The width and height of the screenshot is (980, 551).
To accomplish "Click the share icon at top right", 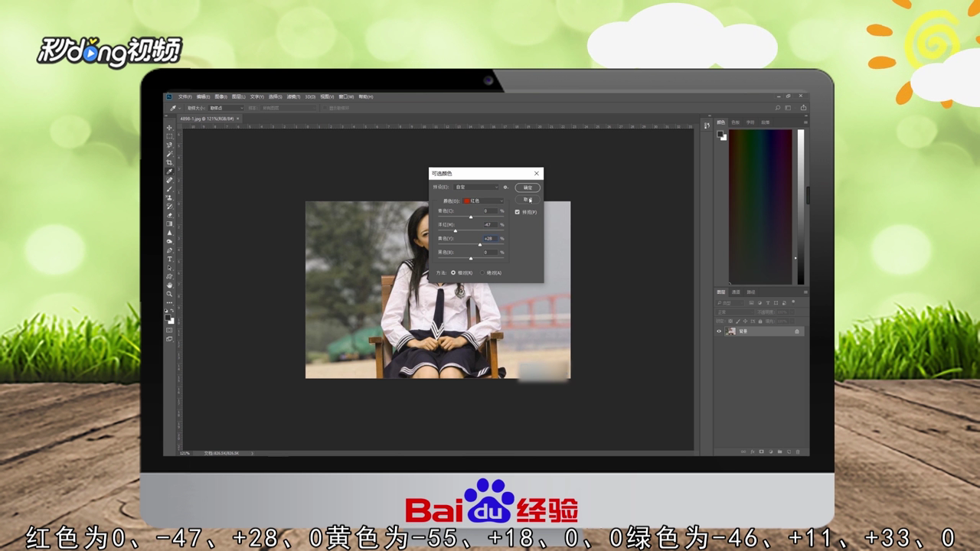I will [803, 108].
